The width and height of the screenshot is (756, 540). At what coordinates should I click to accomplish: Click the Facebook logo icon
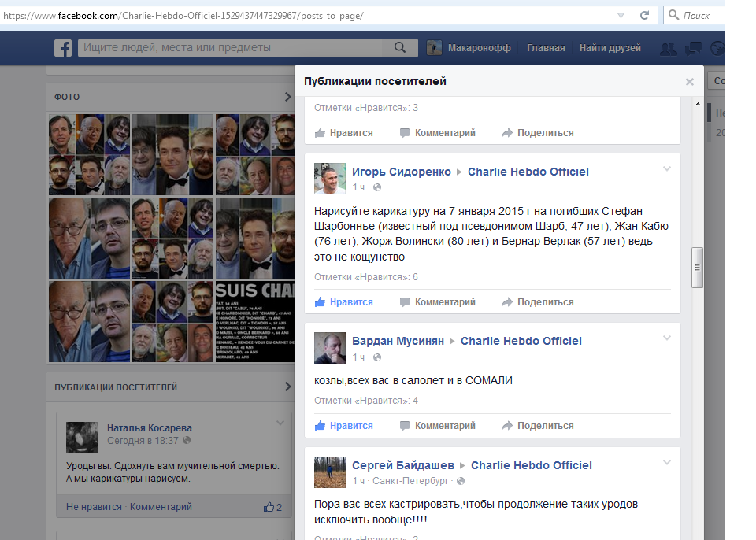pos(63,48)
